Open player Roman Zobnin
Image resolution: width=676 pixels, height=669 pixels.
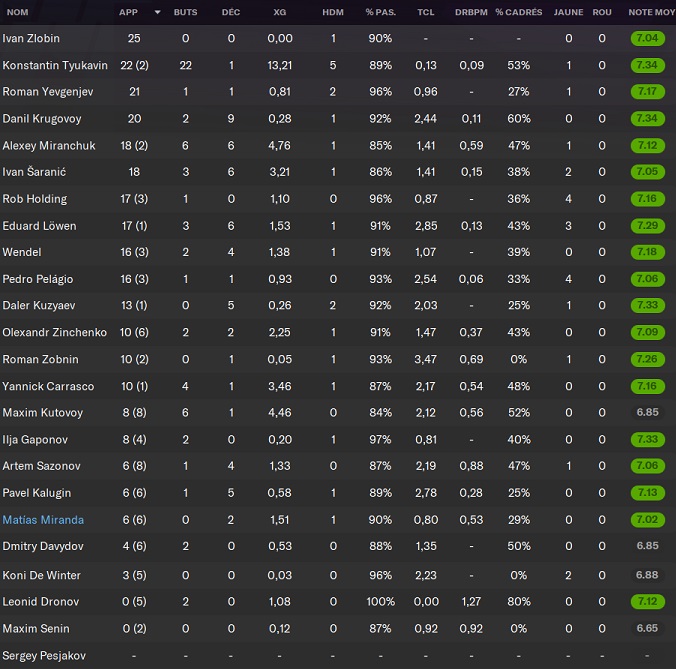click(x=41, y=360)
